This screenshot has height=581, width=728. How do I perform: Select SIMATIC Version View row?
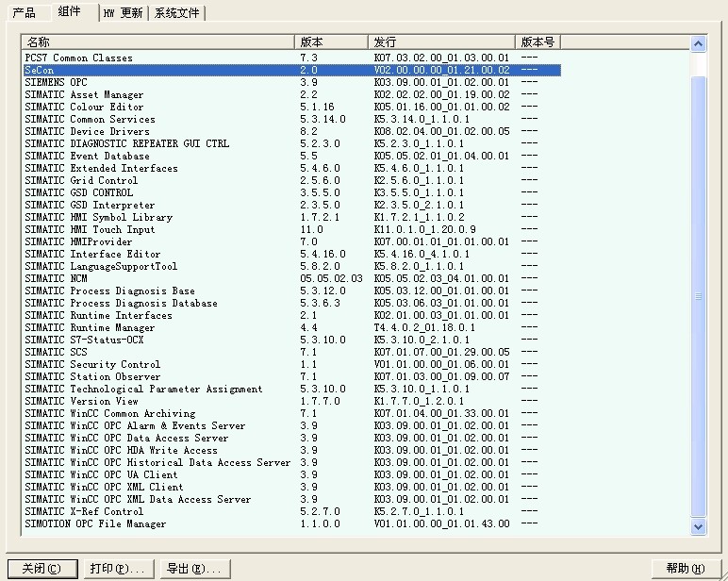[x=292, y=401]
